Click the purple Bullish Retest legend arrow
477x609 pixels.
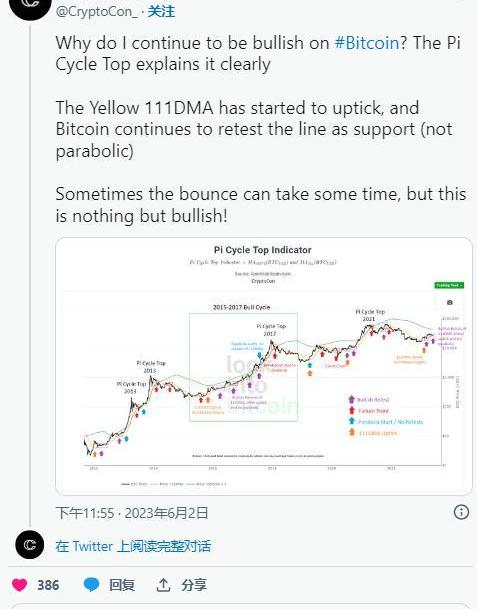(352, 399)
